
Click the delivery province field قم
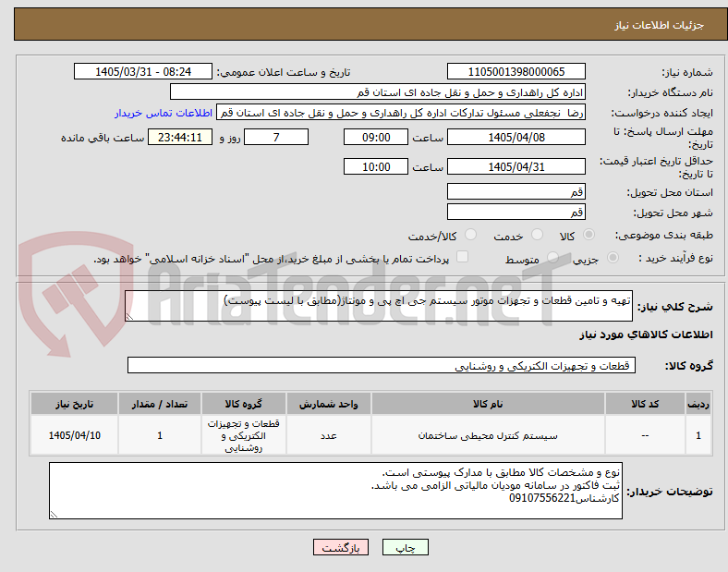pos(516,191)
